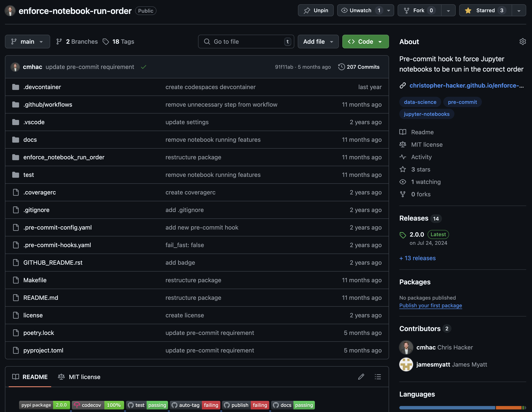Viewport: 532px width, 412px height.
Task: Click the star icon beside 3 stars
Action: (403, 169)
